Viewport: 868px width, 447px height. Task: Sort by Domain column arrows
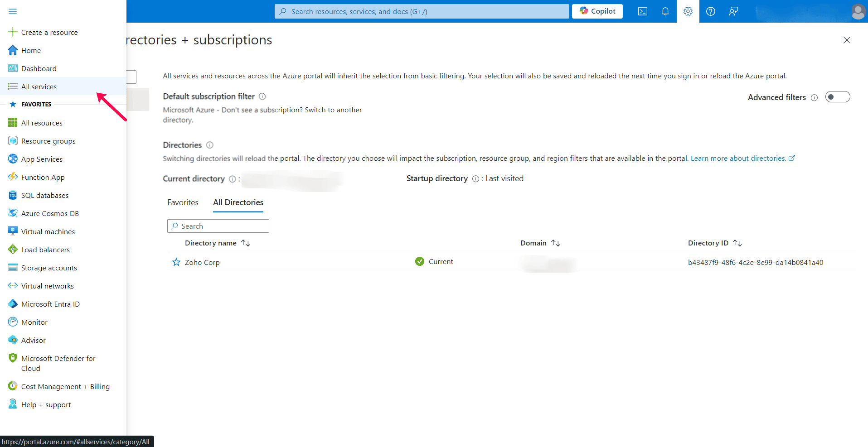pyautogui.click(x=556, y=243)
